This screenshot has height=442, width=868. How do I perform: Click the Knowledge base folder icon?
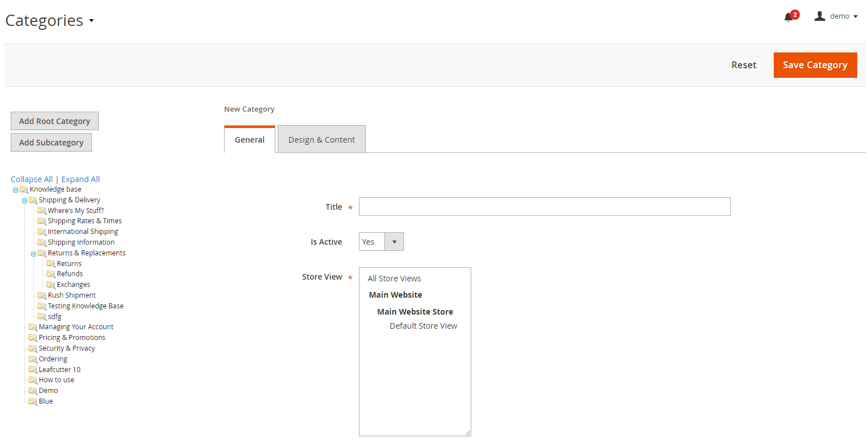coord(24,189)
